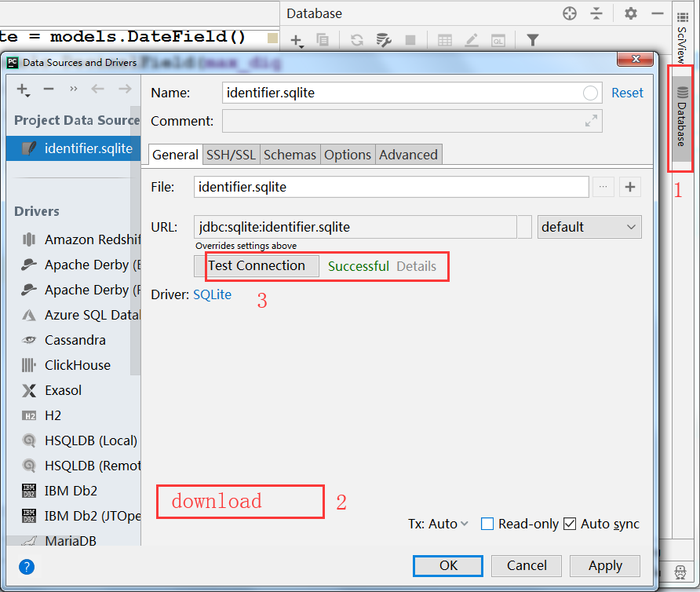Click the more actions double-chevron in dialog toolbar
Image resolution: width=700 pixels, height=592 pixels.
point(74,89)
